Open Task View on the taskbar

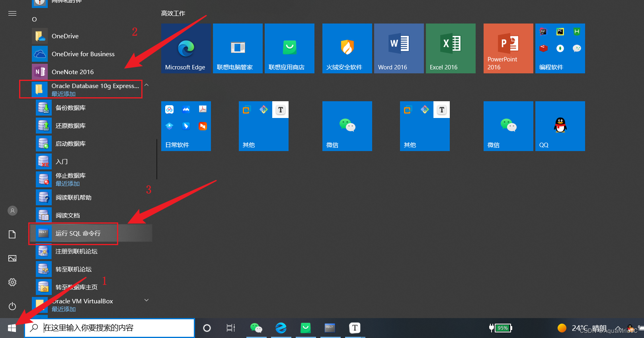[x=231, y=328]
